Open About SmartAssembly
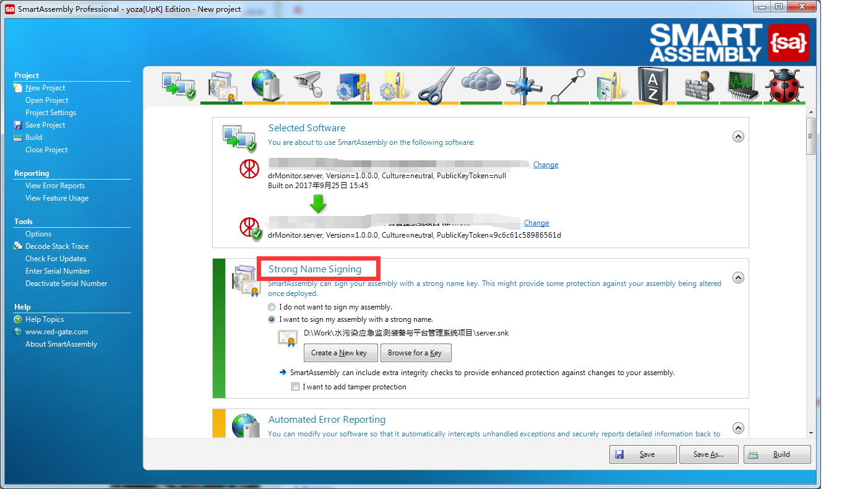The image size is (868, 489). [x=61, y=344]
